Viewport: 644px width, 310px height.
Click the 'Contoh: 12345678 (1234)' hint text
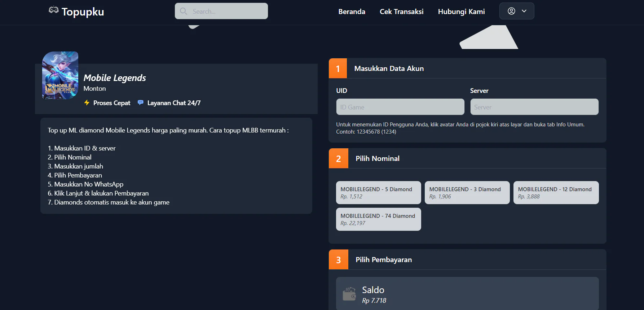click(366, 132)
